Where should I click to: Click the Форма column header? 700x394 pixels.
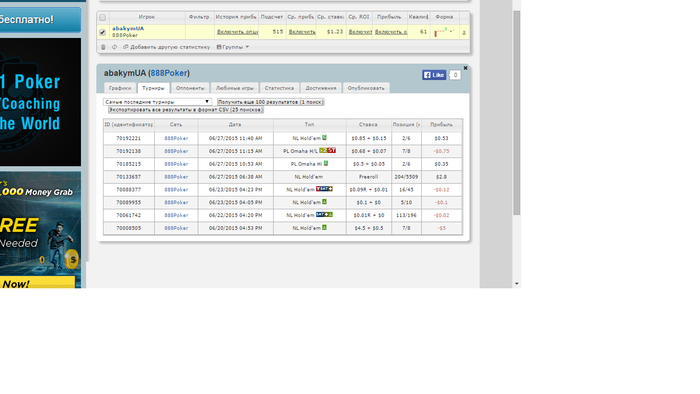[x=444, y=17]
